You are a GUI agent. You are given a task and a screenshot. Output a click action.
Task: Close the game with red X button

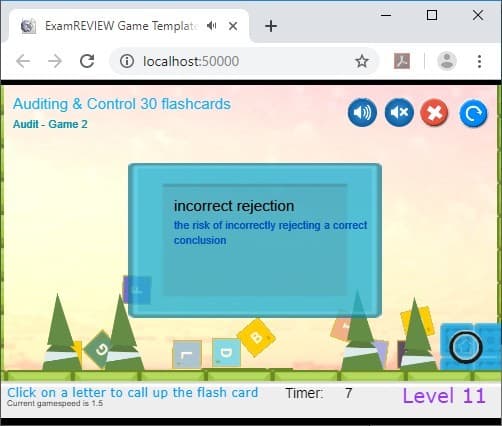pos(434,113)
